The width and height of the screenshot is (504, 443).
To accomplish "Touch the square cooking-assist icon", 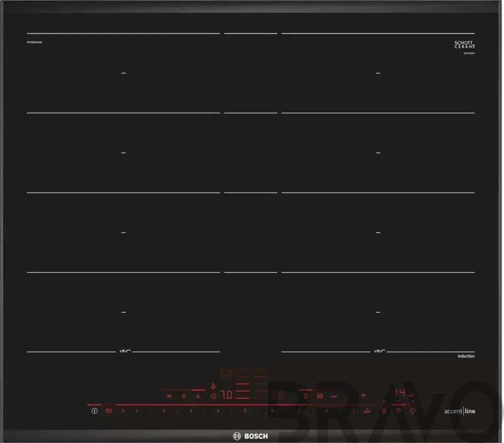I will pyautogui.click(x=320, y=396).
